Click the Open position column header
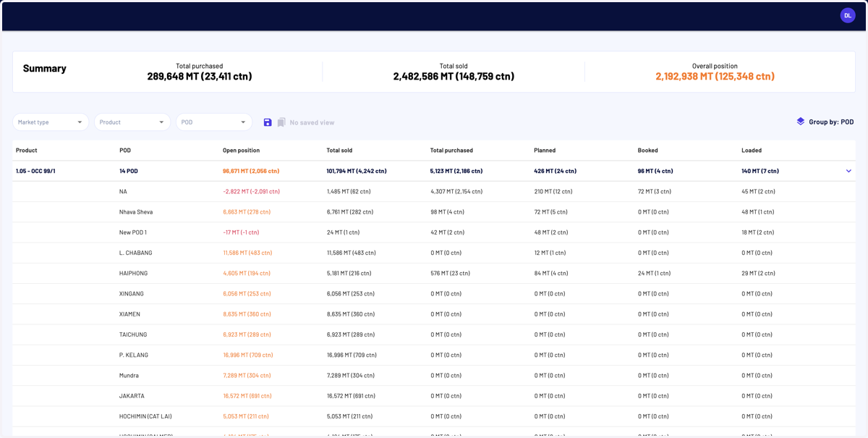 241,151
